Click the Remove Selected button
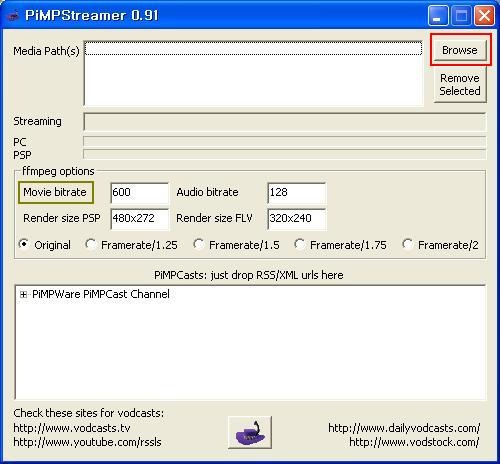The height and width of the screenshot is (464, 500). (460, 84)
